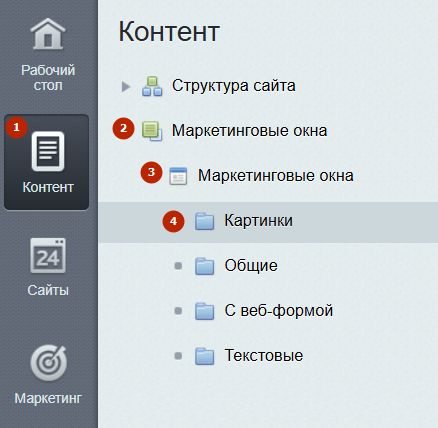The image size is (438, 428).
Task: Click the green Маркетинговые окна module icon
Action: [x=152, y=131]
